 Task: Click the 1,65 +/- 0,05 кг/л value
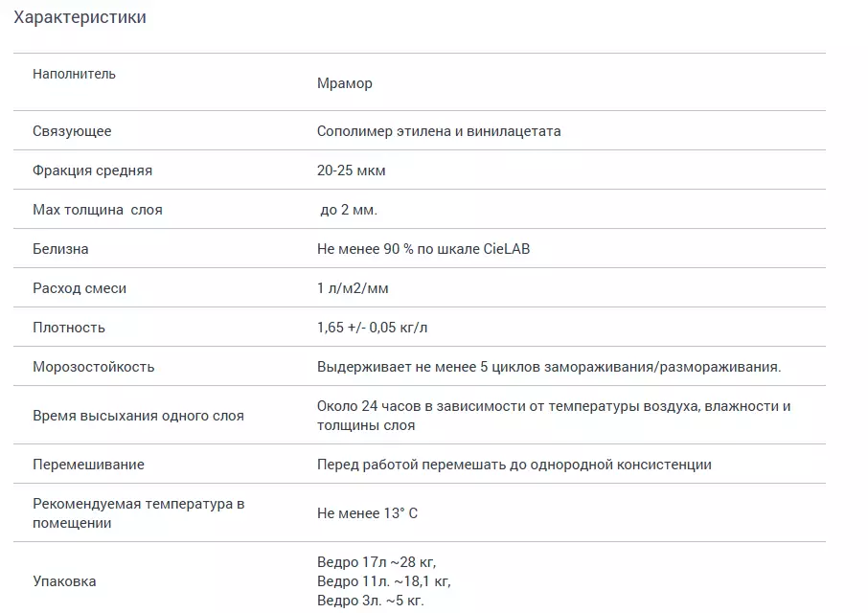[373, 328]
